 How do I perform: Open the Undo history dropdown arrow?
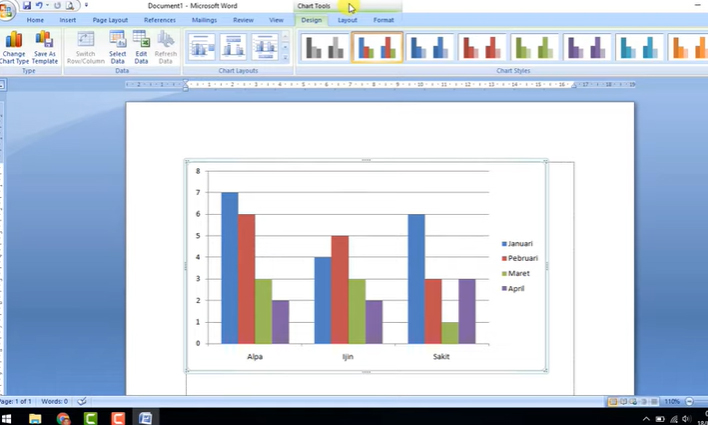click(47, 6)
